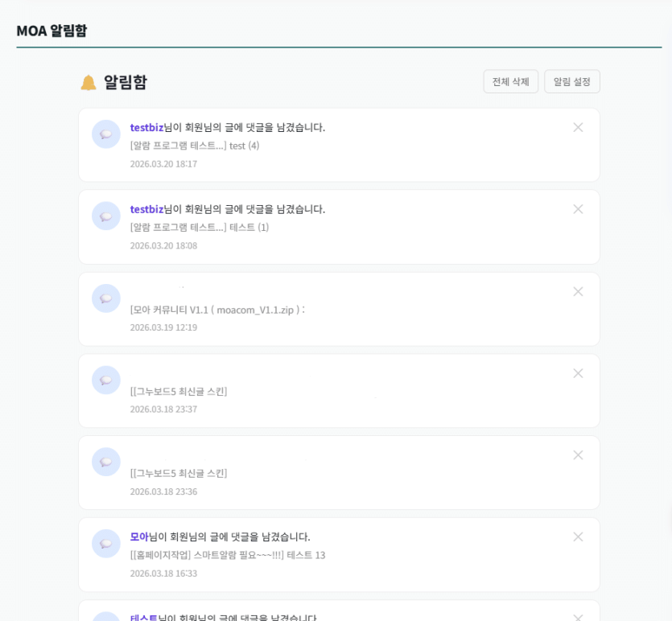Click 전체 삭제 to delete all notifications
The width and height of the screenshot is (672, 621).
tap(510, 81)
